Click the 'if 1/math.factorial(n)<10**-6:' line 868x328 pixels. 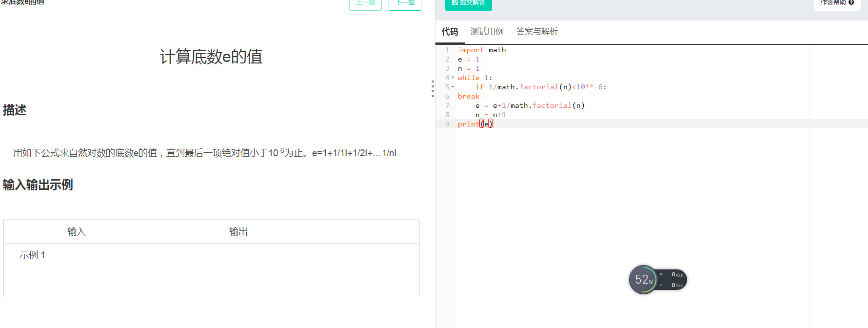tap(541, 87)
